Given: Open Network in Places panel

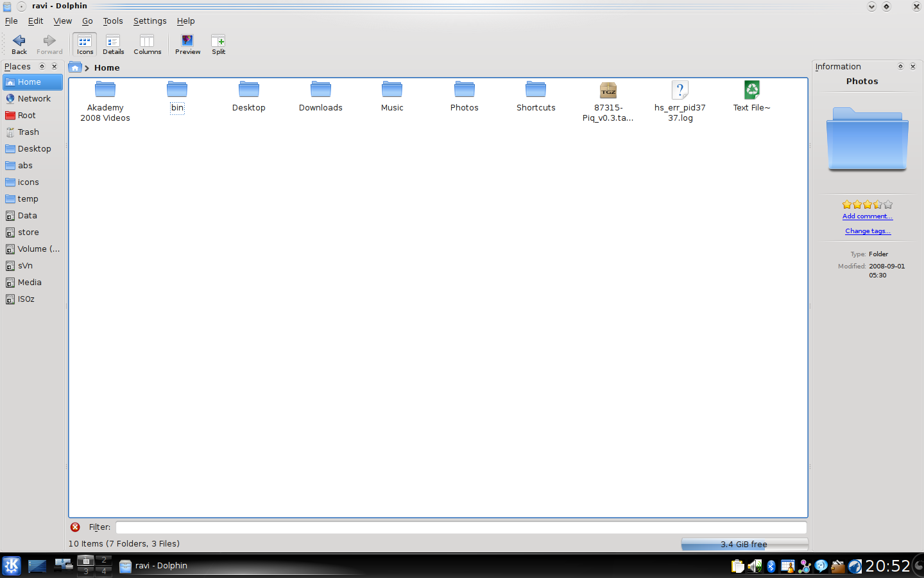Looking at the screenshot, I should pyautogui.click(x=32, y=98).
